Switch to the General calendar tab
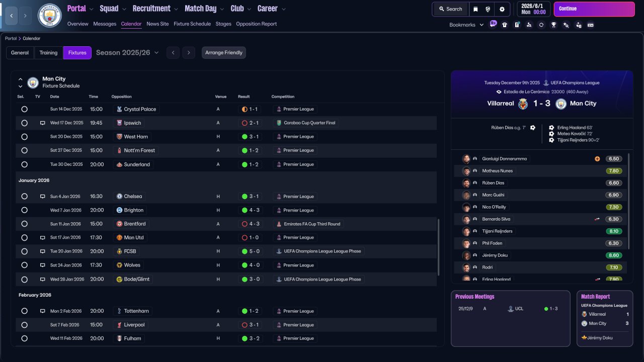Image resolution: width=644 pixels, height=362 pixels. (x=20, y=53)
